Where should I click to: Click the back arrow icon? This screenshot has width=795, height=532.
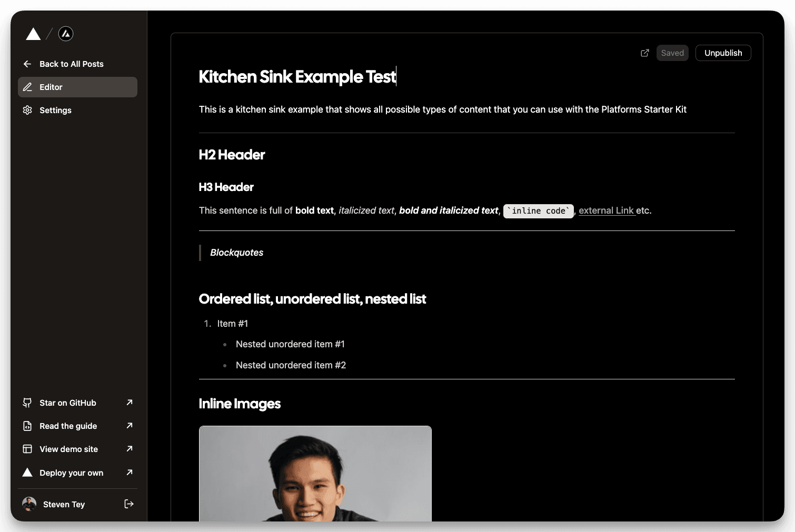tap(27, 64)
